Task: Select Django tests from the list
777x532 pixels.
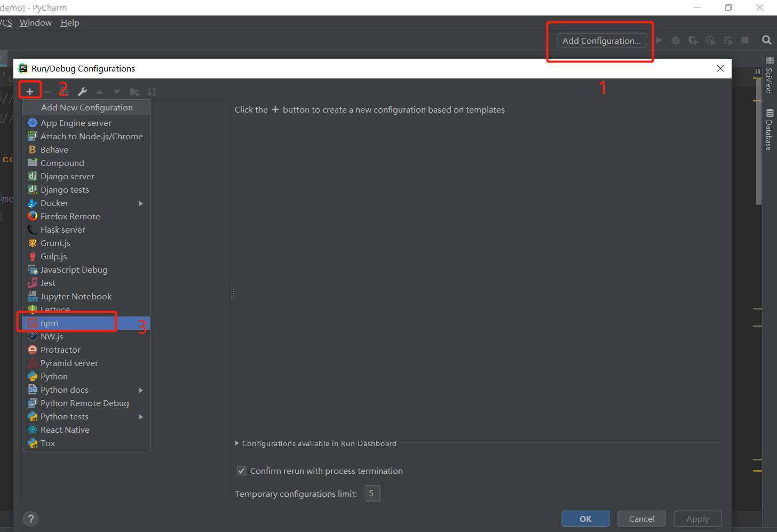Action: coord(86,189)
